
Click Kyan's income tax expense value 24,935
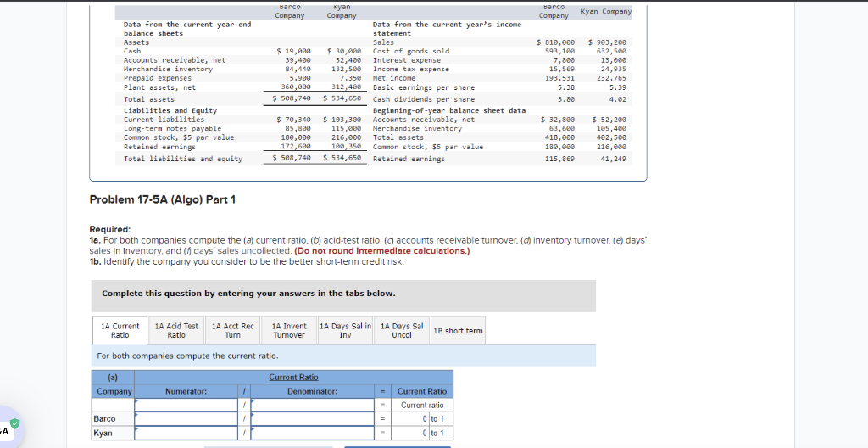coord(614,70)
